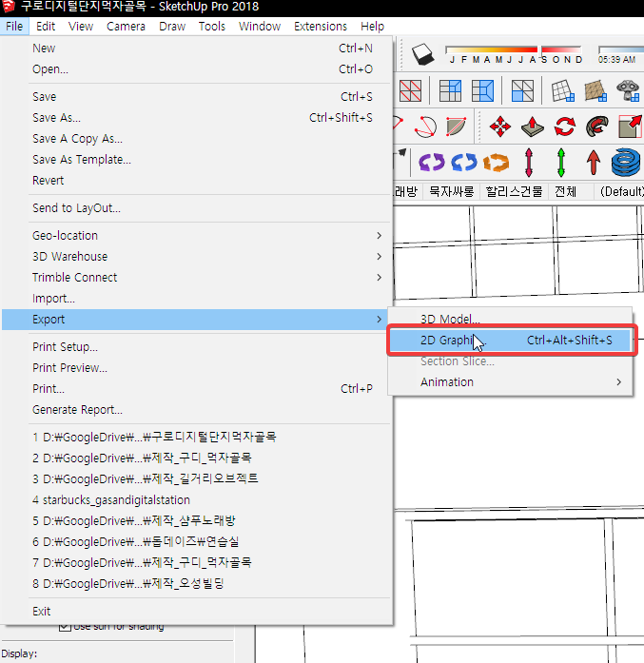644x663 pixels.
Task: Click New in the File menu
Action: [197, 49]
